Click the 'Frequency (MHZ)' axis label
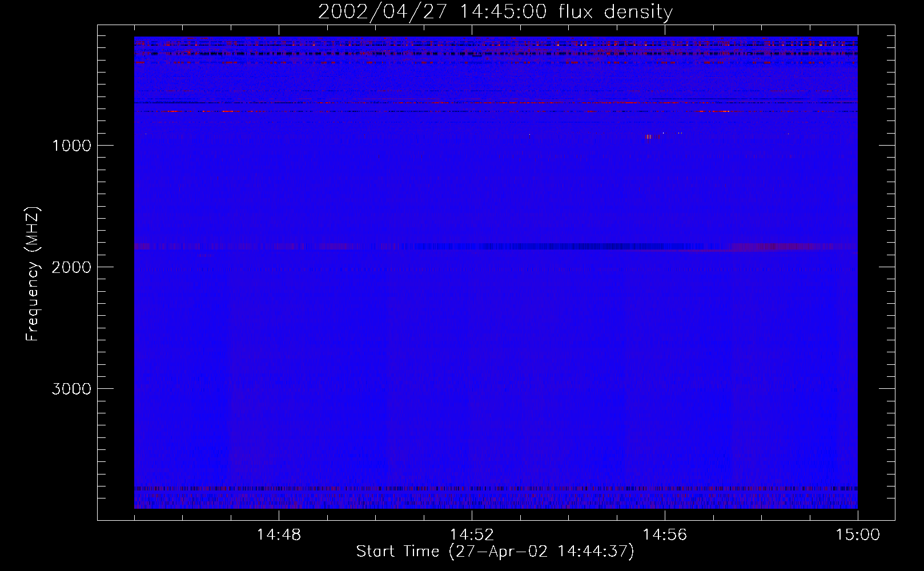This screenshot has height=571, width=924. (x=33, y=274)
